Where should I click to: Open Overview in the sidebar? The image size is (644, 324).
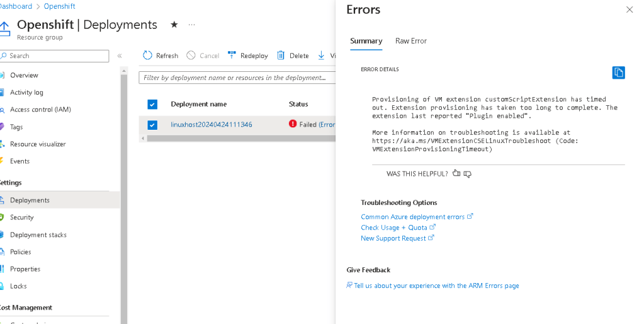(24, 75)
